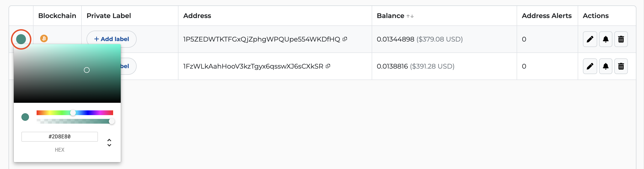Screen dimensions: 644x169
Task: Set alert bell for first address
Action: tap(606, 39)
